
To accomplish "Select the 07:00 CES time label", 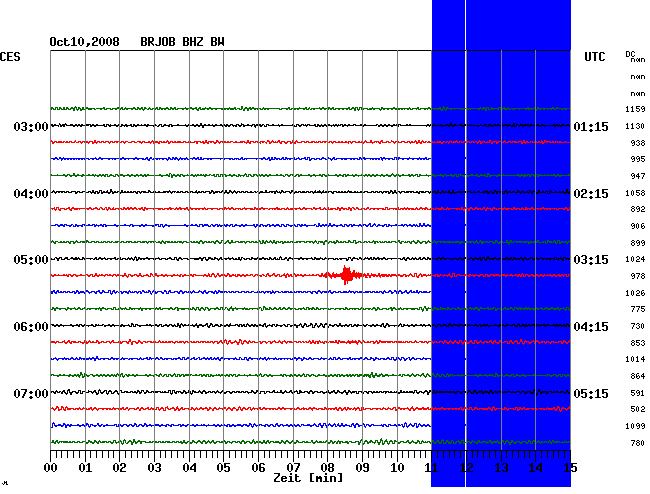I will click(31, 393).
